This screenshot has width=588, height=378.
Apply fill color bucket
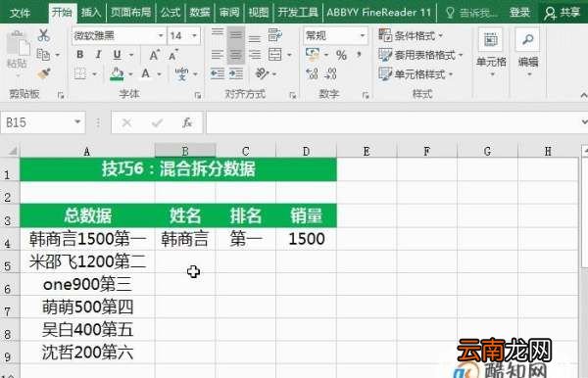[117, 73]
